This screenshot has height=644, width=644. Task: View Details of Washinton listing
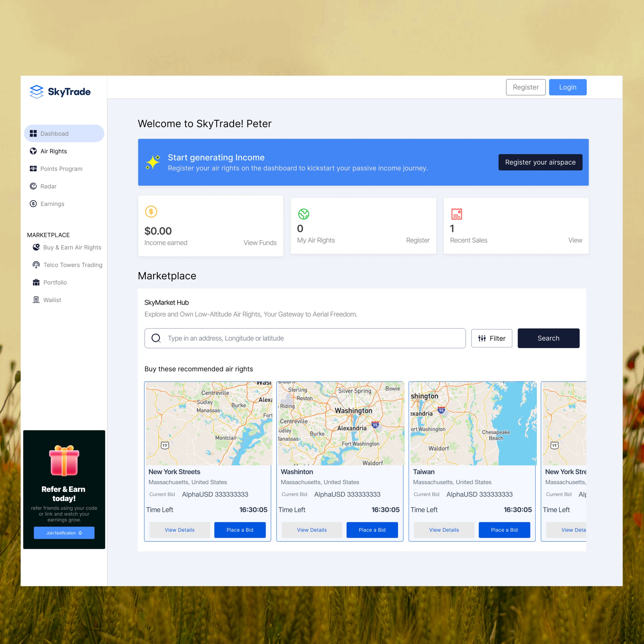(312, 530)
